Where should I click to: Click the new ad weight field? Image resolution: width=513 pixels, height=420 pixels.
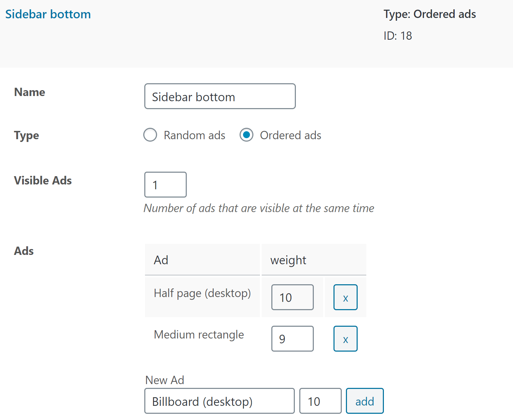pyautogui.click(x=320, y=401)
